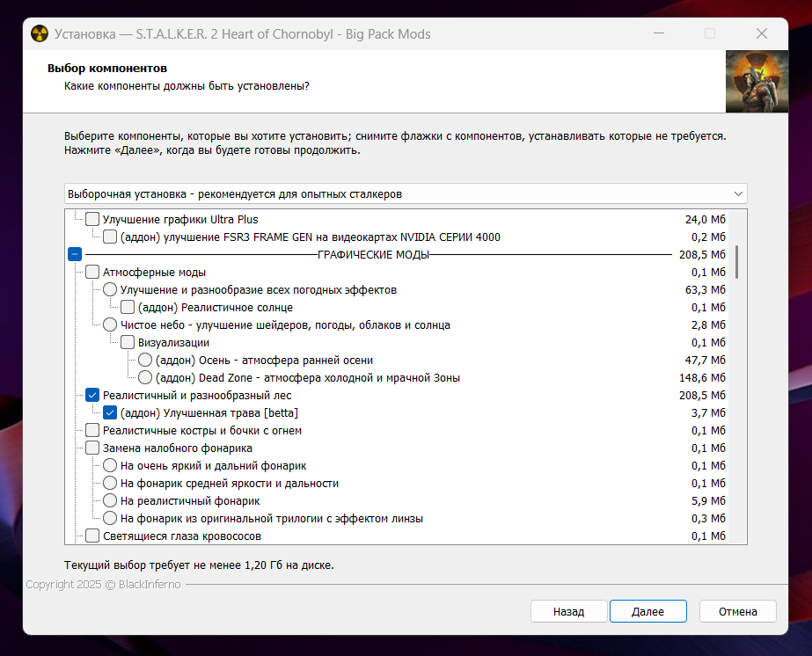Image resolution: width=812 pixels, height=656 pixels.
Task: Tick «Замена налобного фонарика» checkbox
Action: coord(92,448)
